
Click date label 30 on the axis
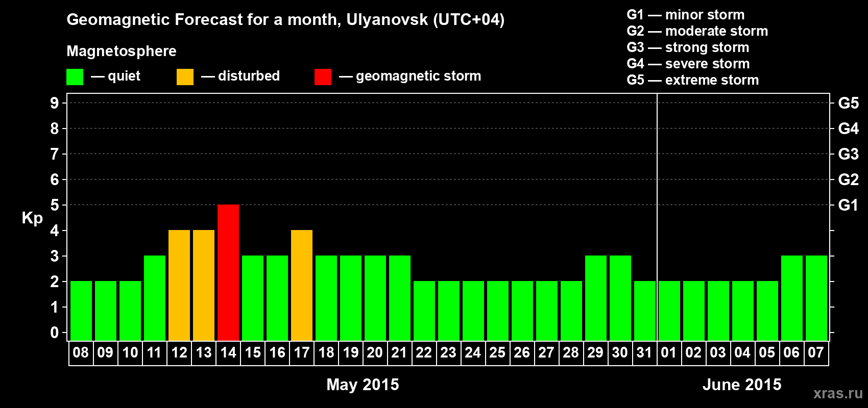[x=620, y=352]
